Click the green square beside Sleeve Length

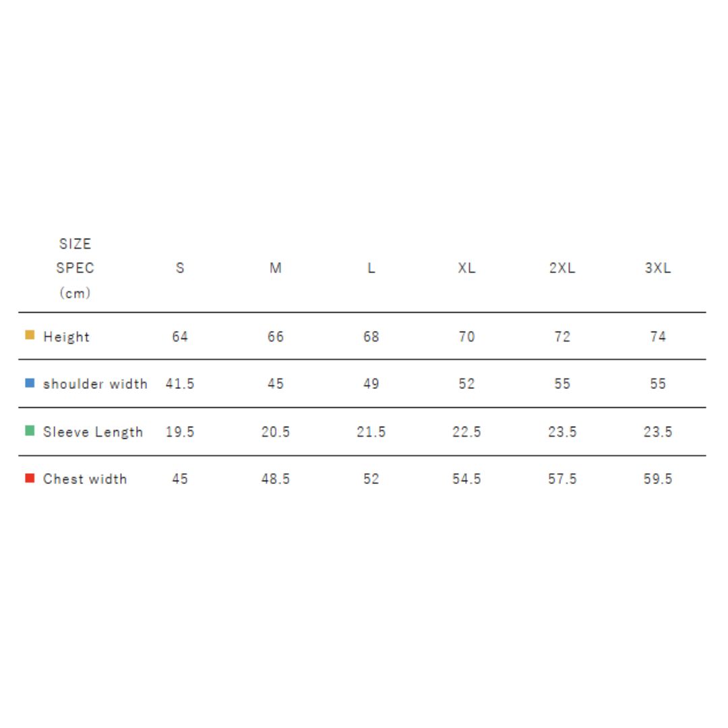pyautogui.click(x=30, y=431)
